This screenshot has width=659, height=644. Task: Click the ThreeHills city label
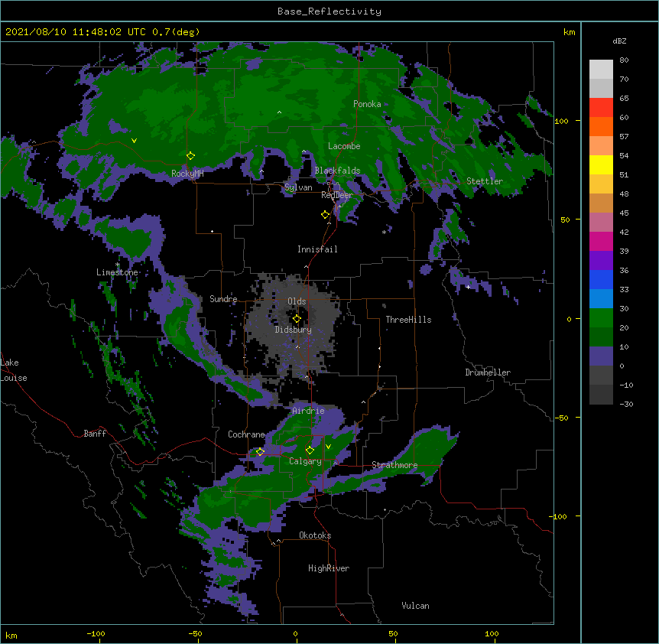[x=408, y=320]
